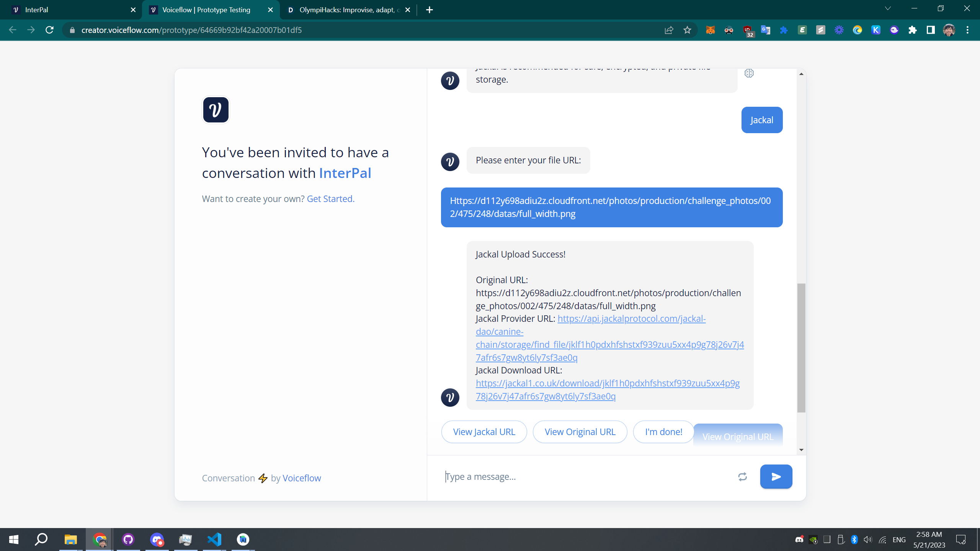Open Visual Studio Code from taskbar
Screen dimensions: 980x551
[x=214, y=540]
